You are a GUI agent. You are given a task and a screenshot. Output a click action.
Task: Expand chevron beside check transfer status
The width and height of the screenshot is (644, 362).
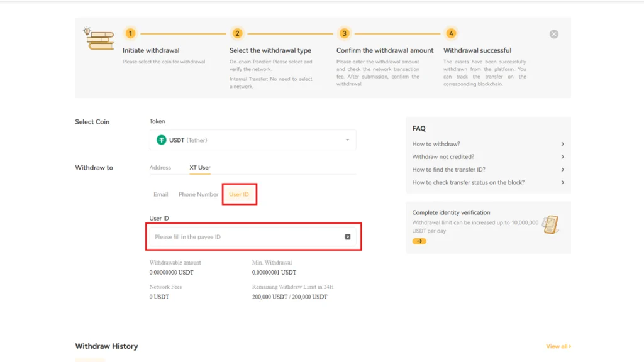coord(562,182)
